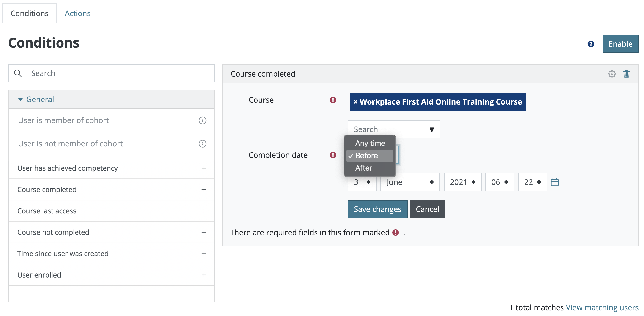Choose Any time from completion date menu

click(x=370, y=143)
